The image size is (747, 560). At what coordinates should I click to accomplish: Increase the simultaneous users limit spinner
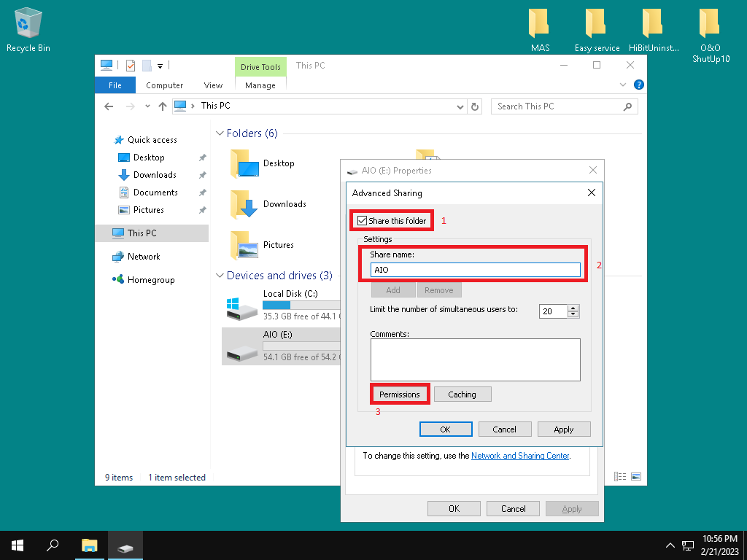point(573,308)
